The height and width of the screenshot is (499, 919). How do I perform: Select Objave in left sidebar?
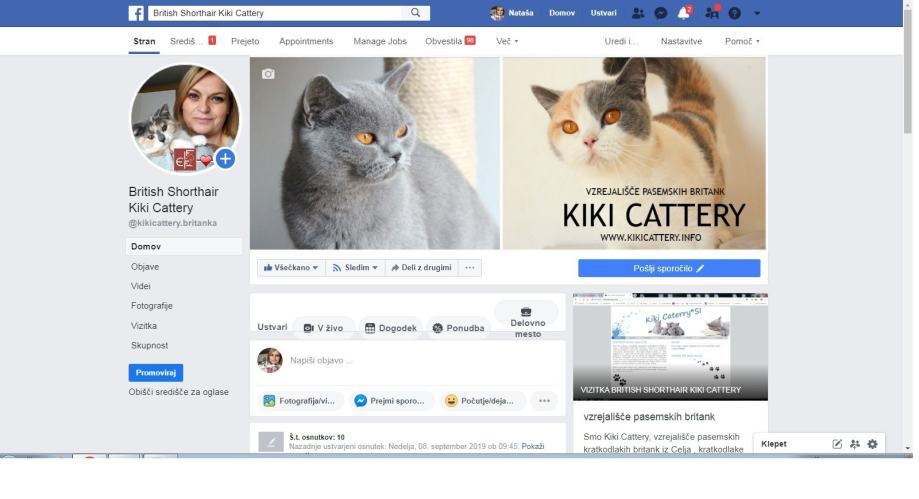coord(145,266)
